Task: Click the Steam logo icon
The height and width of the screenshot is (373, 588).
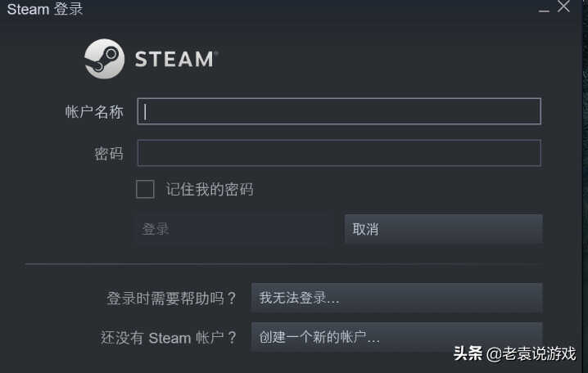Action: coord(104,59)
